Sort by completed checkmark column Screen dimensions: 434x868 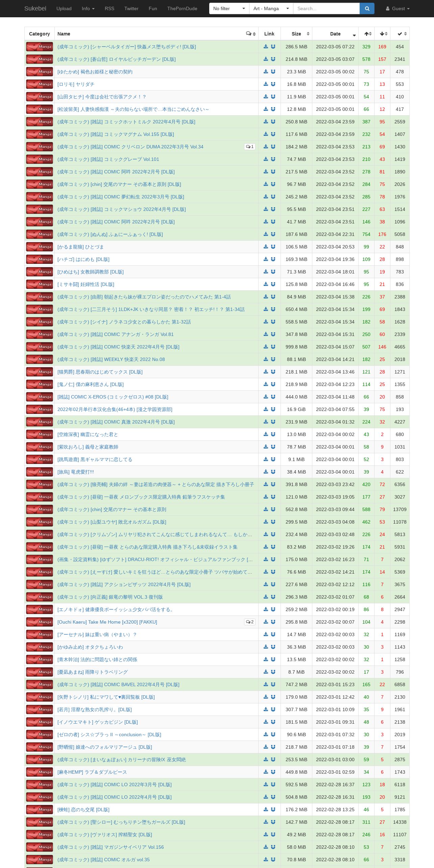coord(400,34)
